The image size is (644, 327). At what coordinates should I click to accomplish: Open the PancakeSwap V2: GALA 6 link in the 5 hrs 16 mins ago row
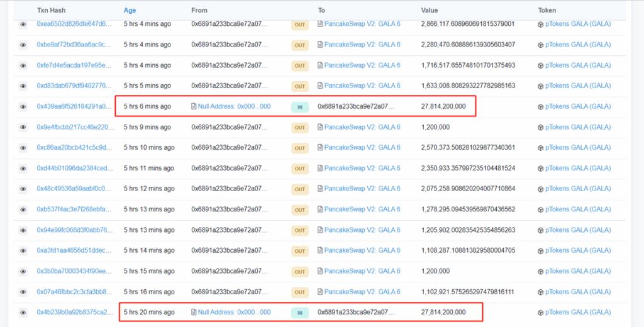(362, 292)
